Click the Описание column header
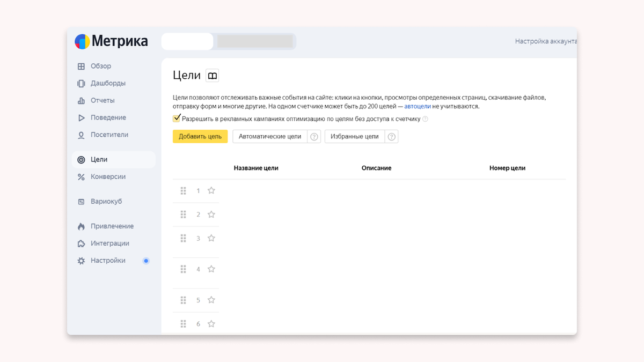This screenshot has width=644, height=362. point(376,168)
